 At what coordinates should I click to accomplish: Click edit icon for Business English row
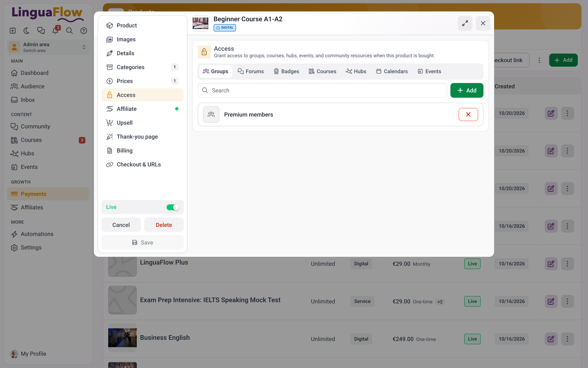551,339
